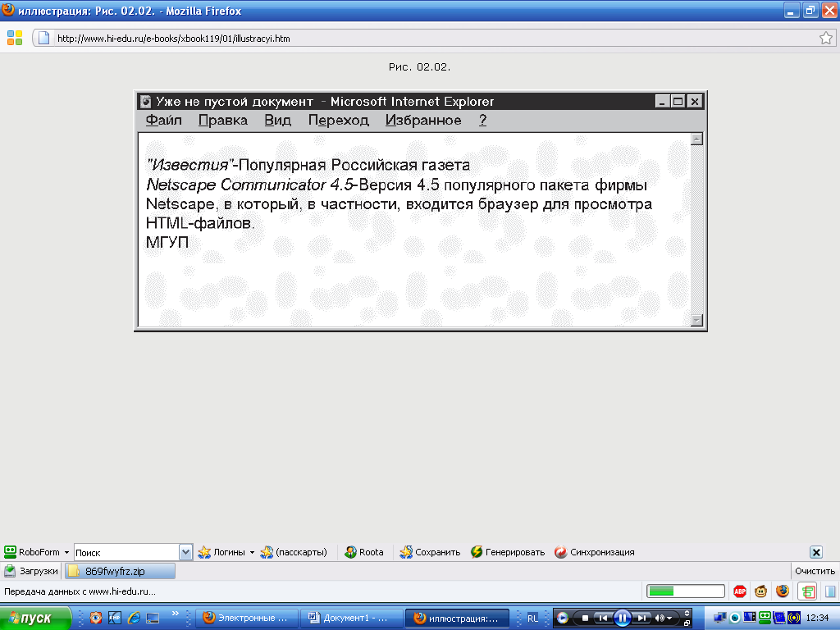Click the 12:34 system clock
This screenshot has width=840, height=630.
coord(818,619)
